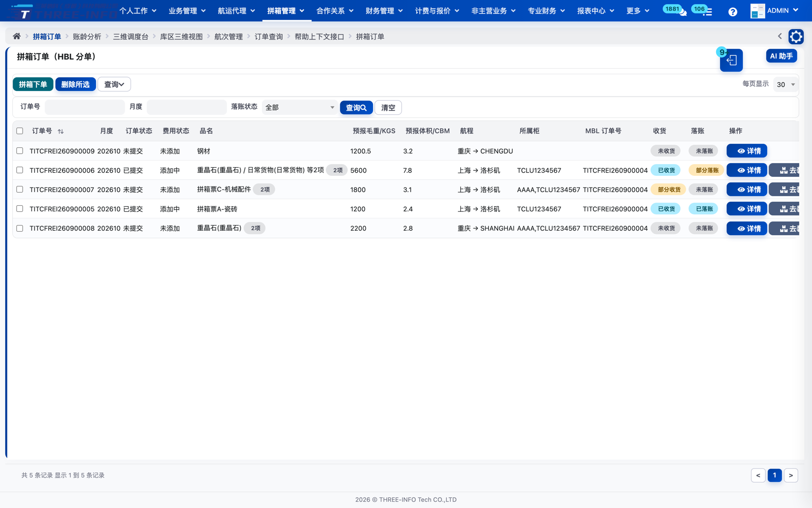Viewport: 812px width, 508px height.
Task: Expand the 查询 dropdown button
Action: point(114,84)
